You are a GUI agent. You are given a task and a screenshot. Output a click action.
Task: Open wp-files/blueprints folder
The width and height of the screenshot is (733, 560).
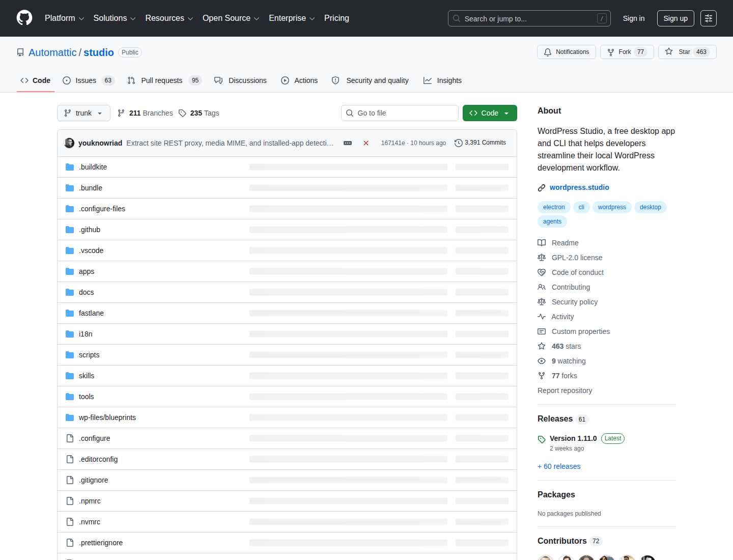[x=107, y=417]
